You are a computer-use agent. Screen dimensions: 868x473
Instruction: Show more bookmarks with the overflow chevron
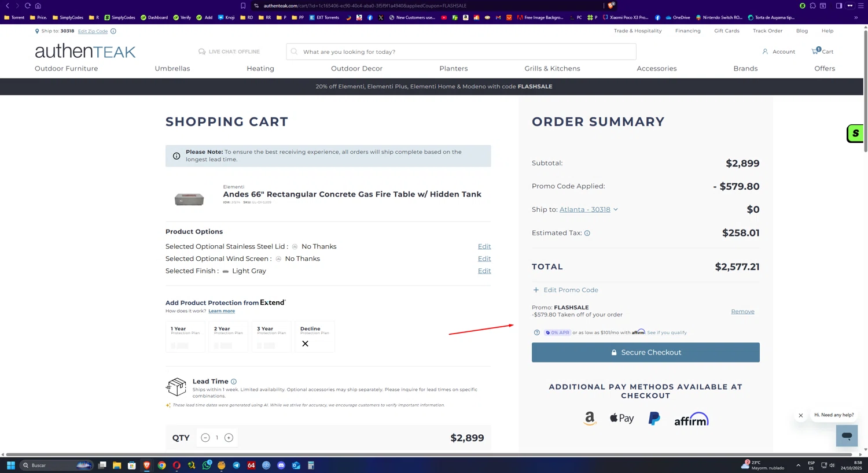[x=856, y=17]
